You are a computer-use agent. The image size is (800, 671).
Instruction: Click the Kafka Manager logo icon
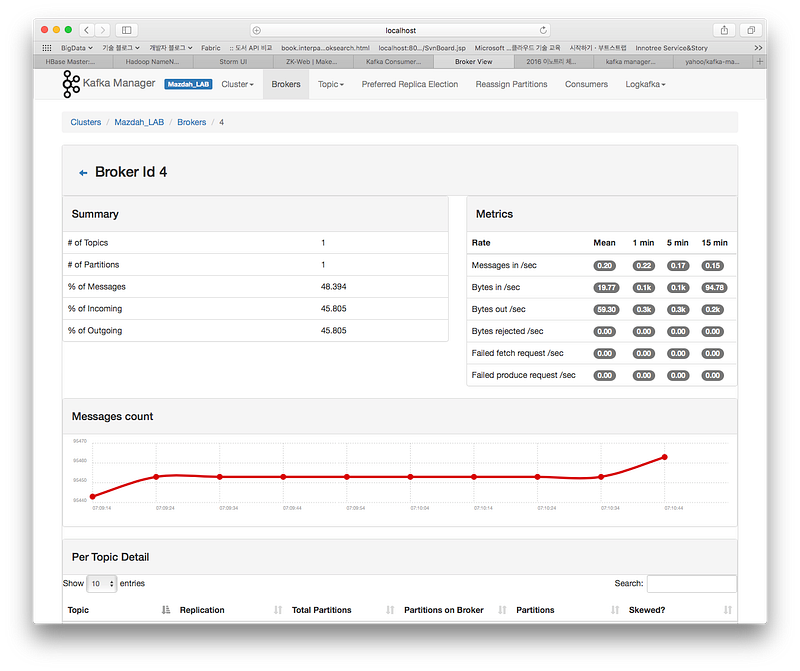(x=71, y=84)
